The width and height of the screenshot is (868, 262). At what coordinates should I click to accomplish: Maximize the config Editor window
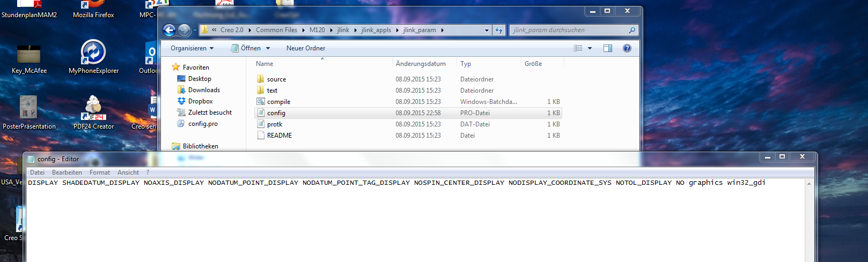[x=782, y=157]
